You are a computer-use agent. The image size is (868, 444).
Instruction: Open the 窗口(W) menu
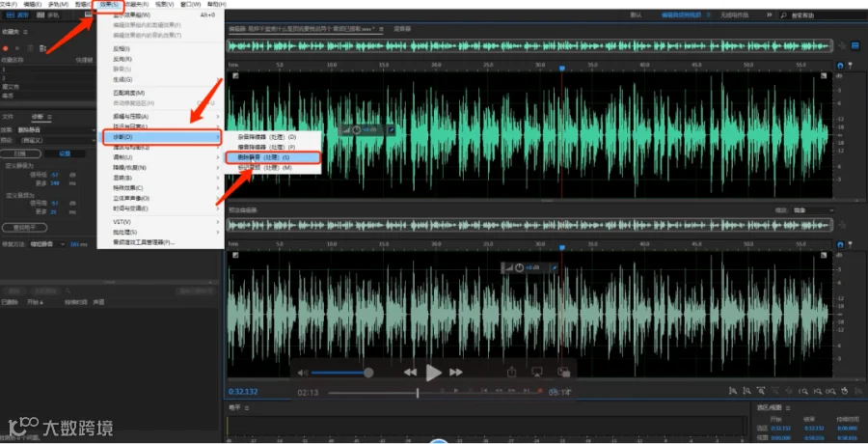pyautogui.click(x=191, y=4)
